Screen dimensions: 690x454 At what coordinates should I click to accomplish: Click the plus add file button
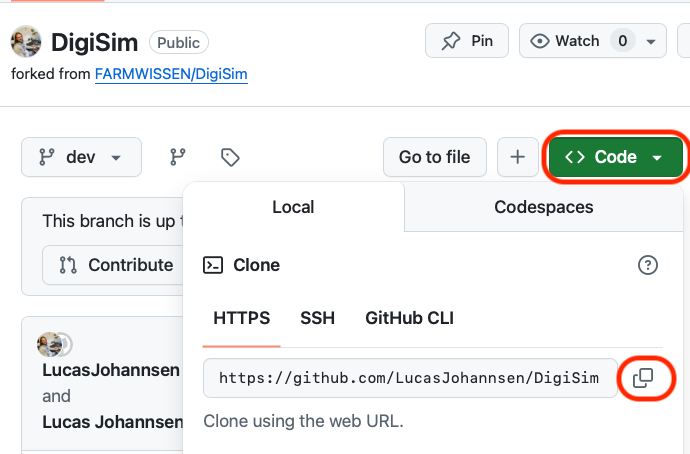click(517, 157)
